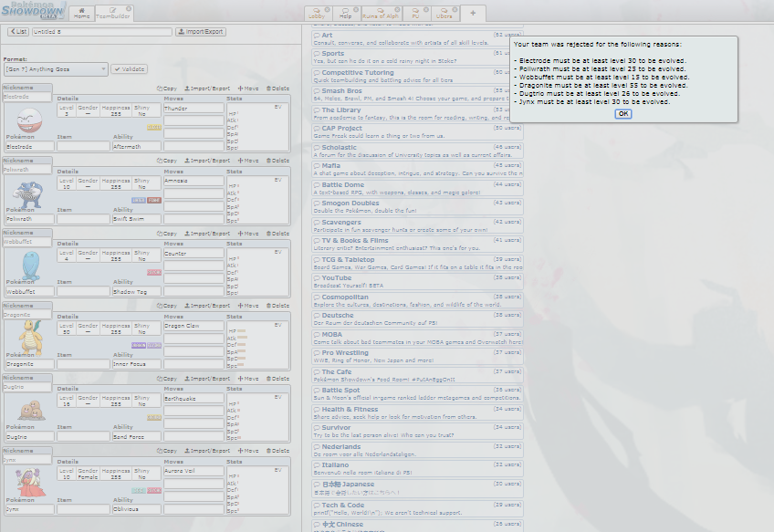Viewport: 774px width, 532px height.
Task: Edit Poliwrath's Amnesia move field
Action: point(193,181)
